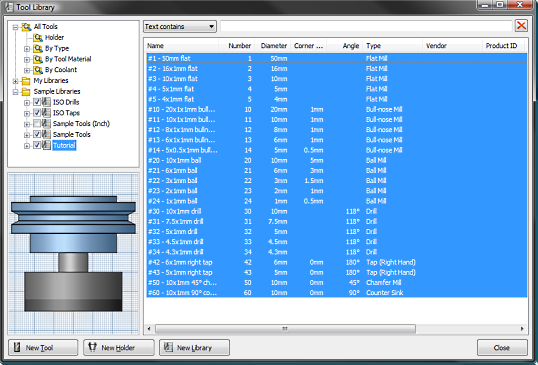
Task: Select row #60 - 10x1mm 90° countersink
Action: tap(337, 293)
